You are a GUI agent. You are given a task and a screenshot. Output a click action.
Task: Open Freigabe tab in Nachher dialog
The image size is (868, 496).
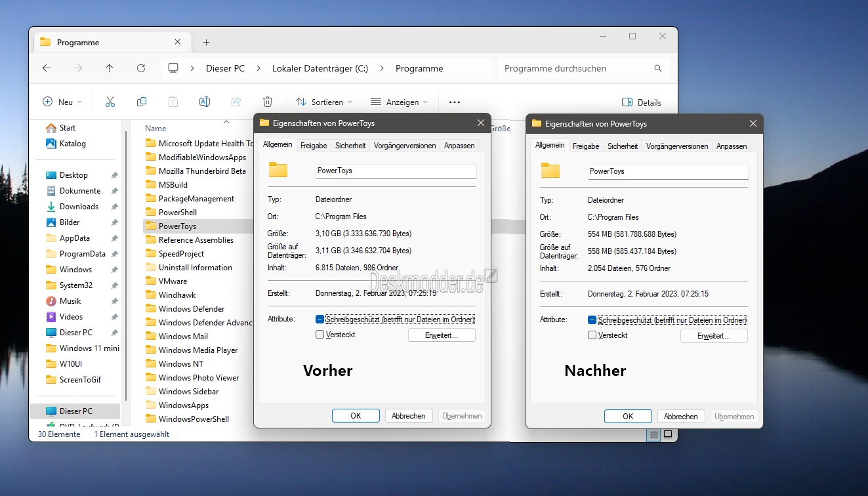586,146
